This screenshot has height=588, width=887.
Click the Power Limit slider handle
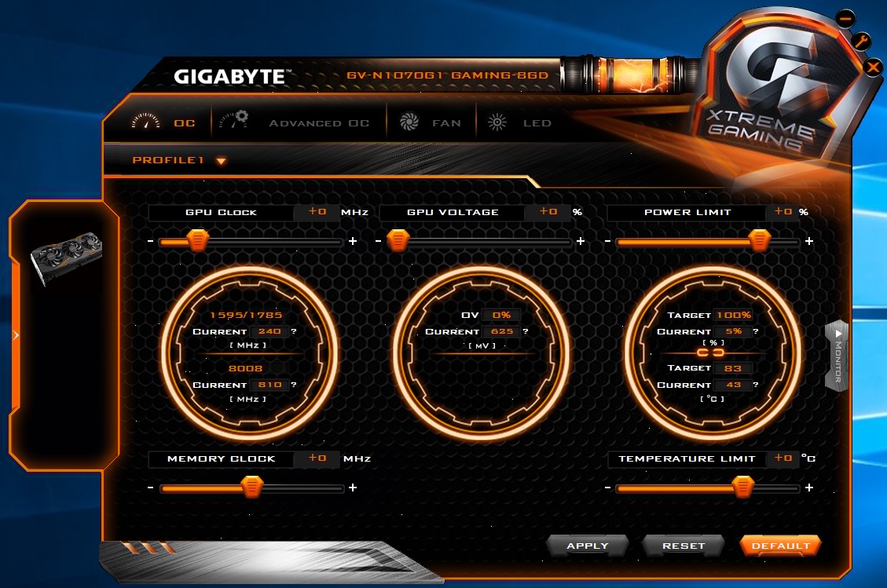coord(760,240)
